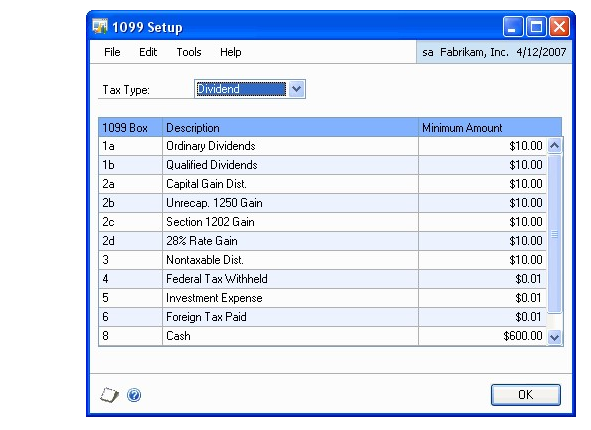Click the sa user ID in header
This screenshot has width=591, height=430.
[427, 52]
